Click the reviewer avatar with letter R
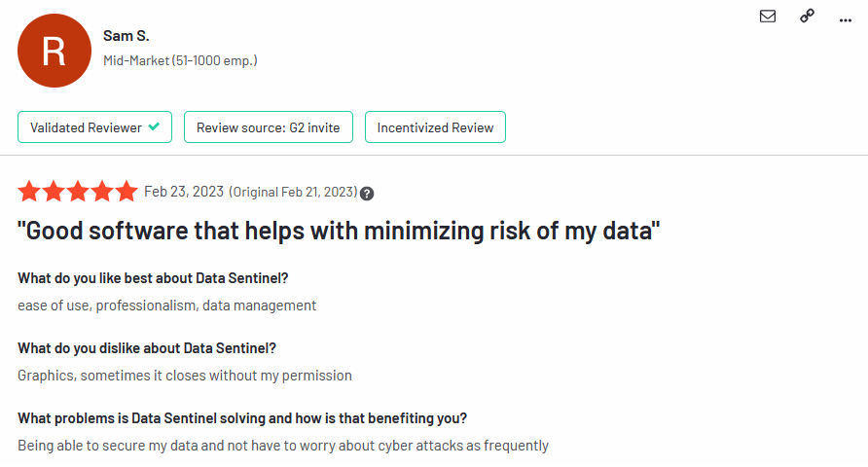The image size is (868, 467). click(x=54, y=51)
